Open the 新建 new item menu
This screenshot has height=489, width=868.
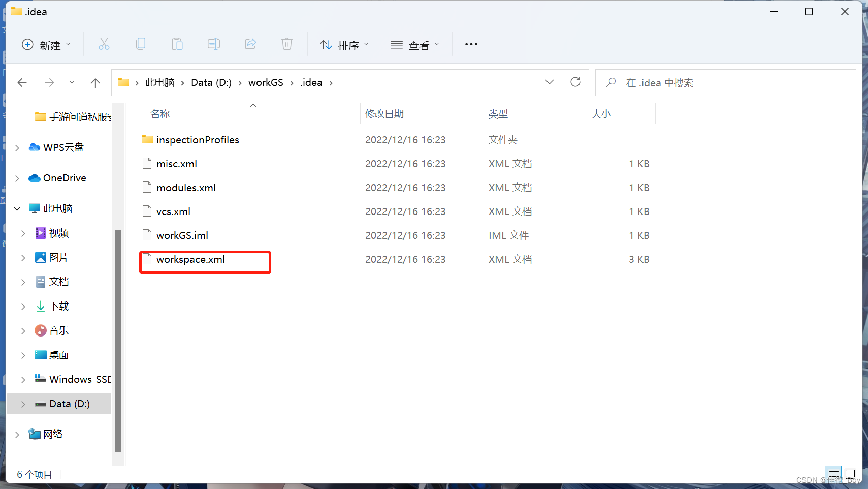pyautogui.click(x=46, y=45)
